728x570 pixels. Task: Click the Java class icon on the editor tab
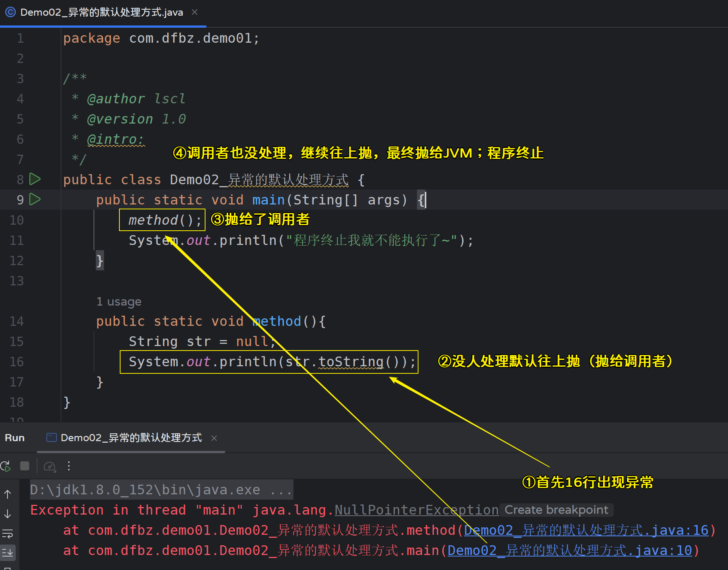click(x=10, y=12)
